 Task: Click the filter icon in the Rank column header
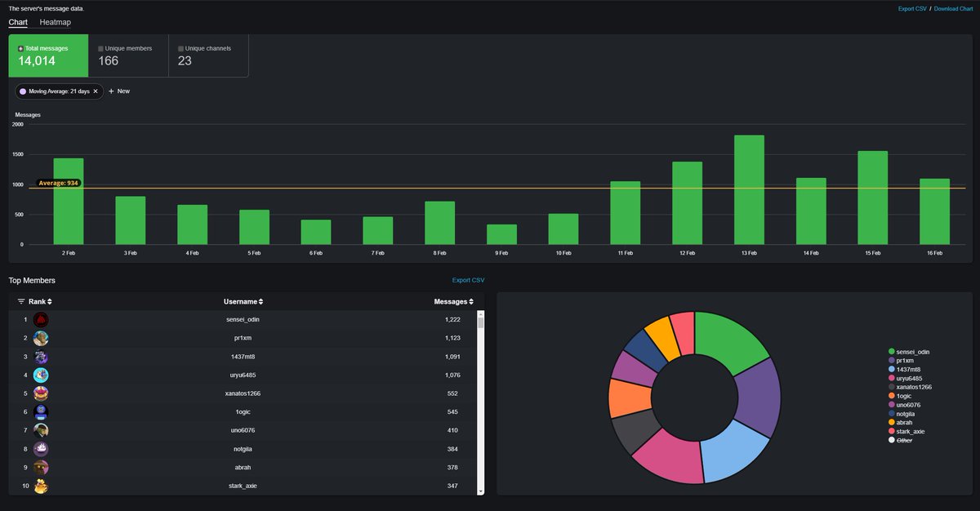click(x=21, y=301)
